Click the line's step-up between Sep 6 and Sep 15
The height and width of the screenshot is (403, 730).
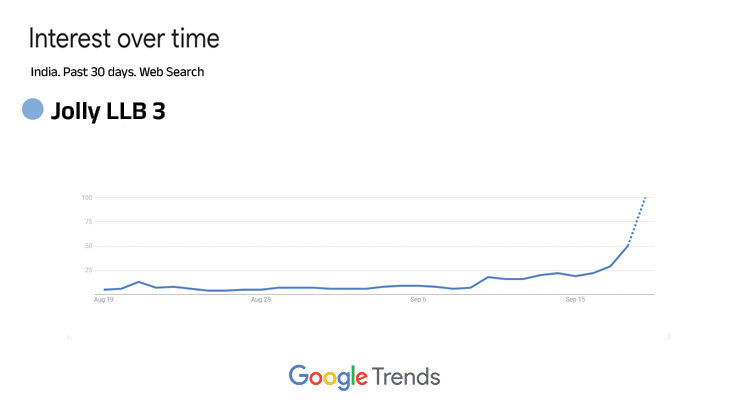coord(487,277)
